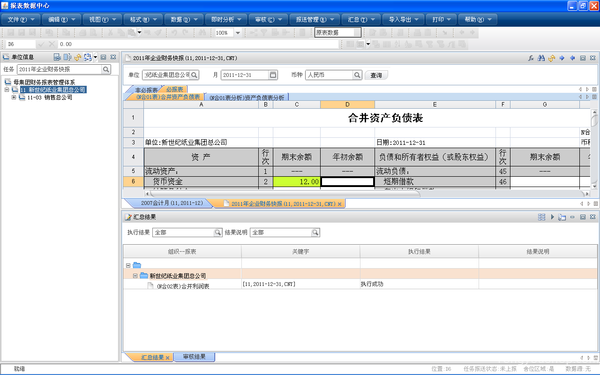Click the yellow refresh icon in the 单位信息 panel
Viewport: 600px width, 375px height.
[x=78, y=57]
